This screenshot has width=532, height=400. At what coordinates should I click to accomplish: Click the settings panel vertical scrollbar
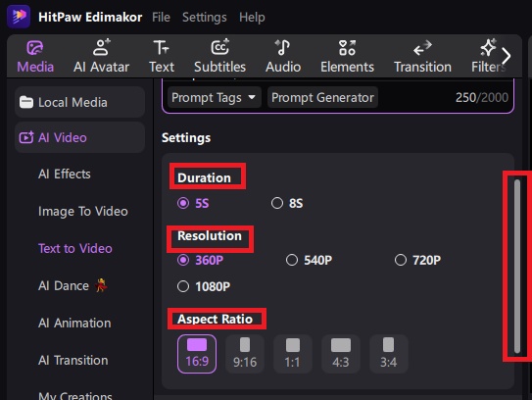click(x=517, y=267)
